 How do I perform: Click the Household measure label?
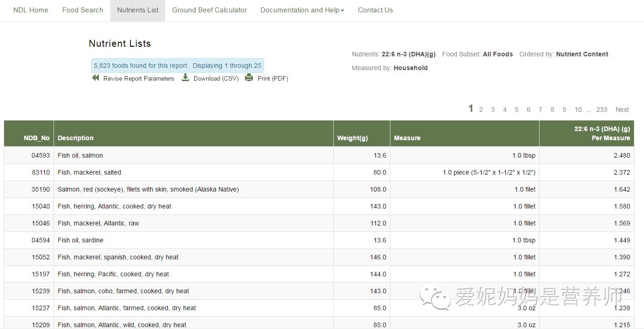[x=411, y=68]
